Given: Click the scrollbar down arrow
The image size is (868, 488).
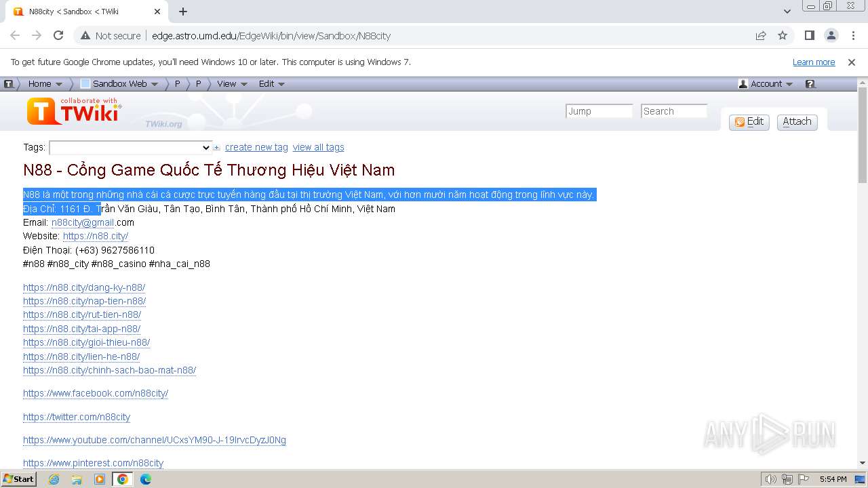Looking at the screenshot, I should 862,463.
